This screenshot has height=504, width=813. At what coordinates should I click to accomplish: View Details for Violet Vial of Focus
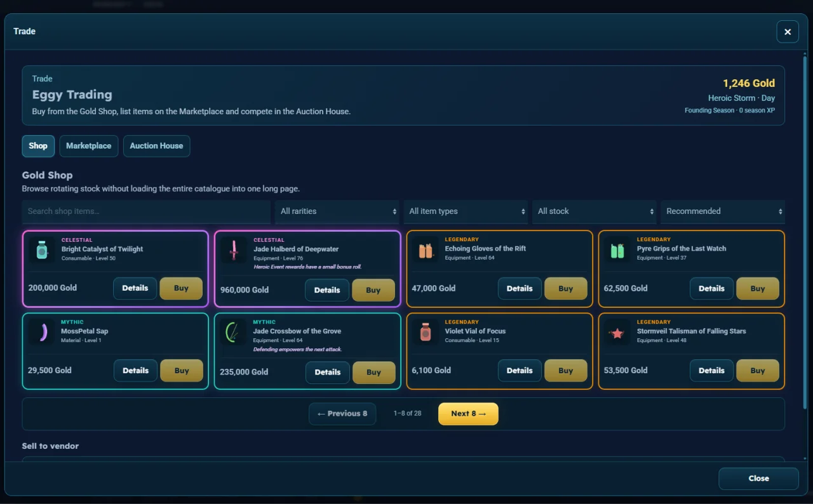click(x=520, y=371)
